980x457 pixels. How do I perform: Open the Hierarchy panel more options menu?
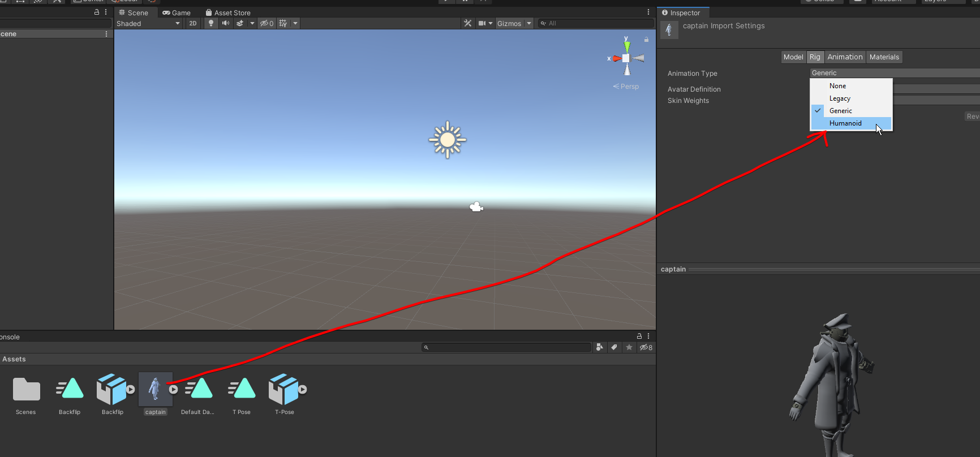(x=106, y=12)
